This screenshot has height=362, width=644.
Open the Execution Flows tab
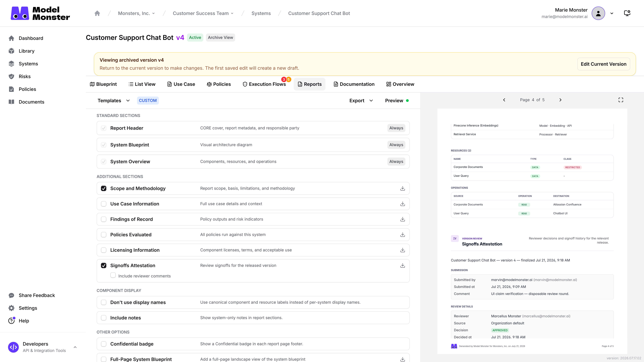[264, 84]
